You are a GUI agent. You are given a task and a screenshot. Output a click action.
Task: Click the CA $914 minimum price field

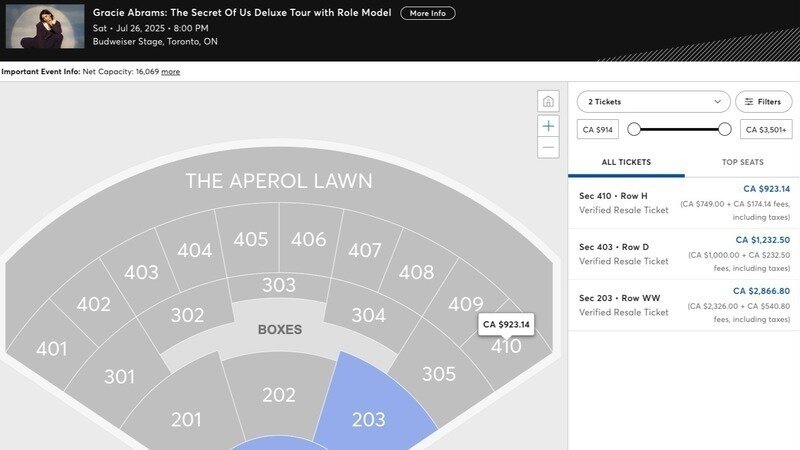coord(598,129)
